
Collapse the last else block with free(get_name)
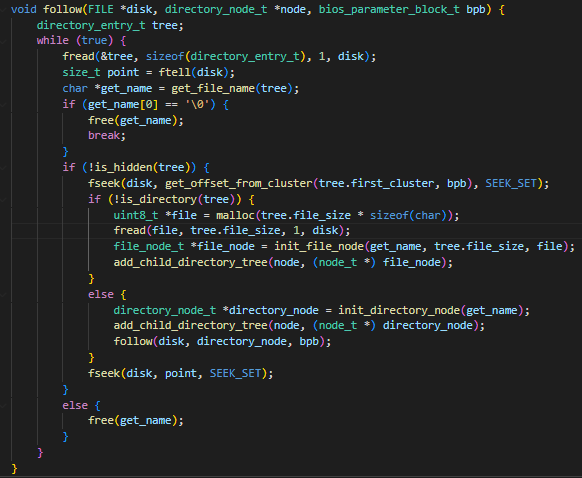click(x=3, y=406)
